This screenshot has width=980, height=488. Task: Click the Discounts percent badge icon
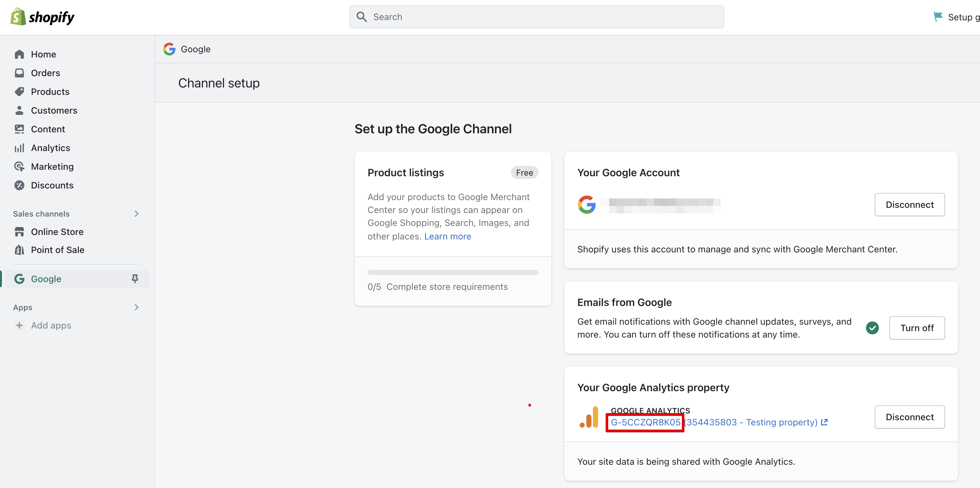pos(19,185)
